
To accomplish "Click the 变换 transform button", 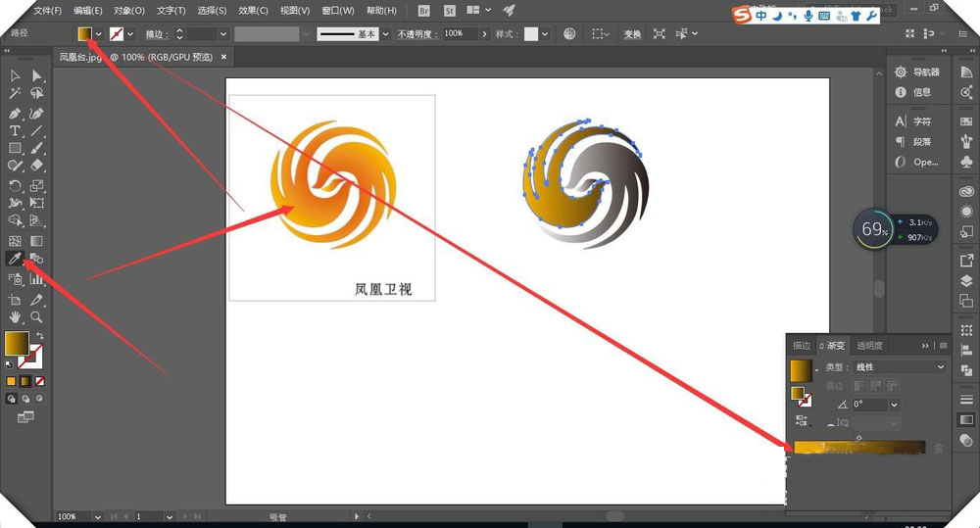I will pos(632,34).
